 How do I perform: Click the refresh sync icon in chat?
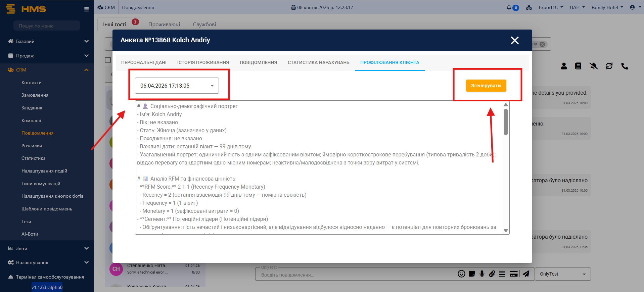[609, 66]
